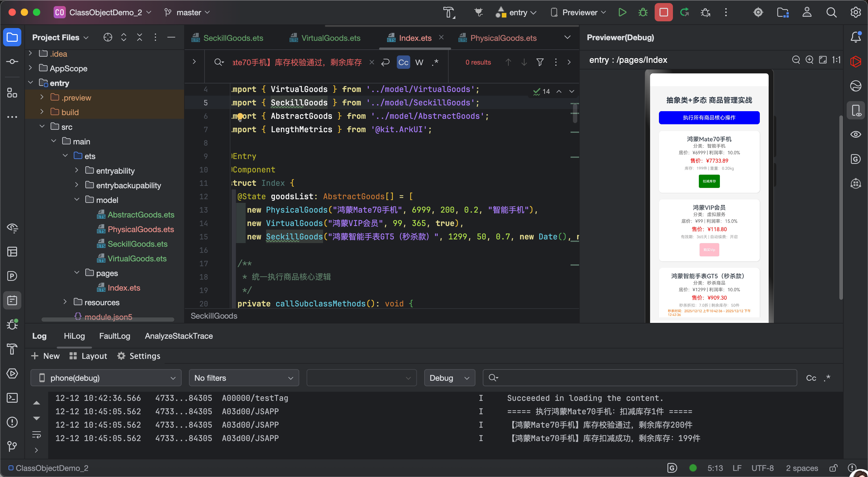
Task: Switch to the FaultLog tab
Action: pos(115,336)
